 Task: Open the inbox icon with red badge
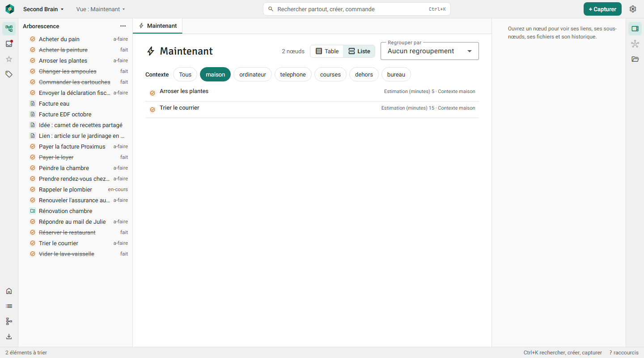[x=9, y=44]
